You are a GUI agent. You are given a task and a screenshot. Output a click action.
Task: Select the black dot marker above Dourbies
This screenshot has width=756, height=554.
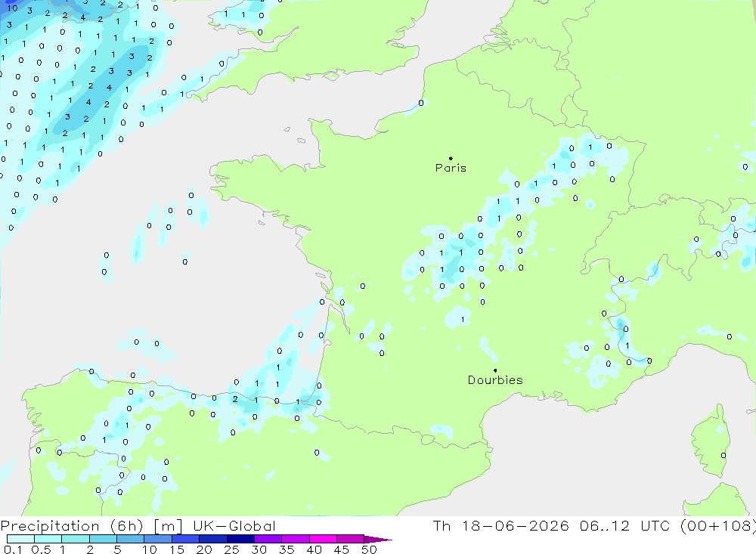[x=495, y=370]
